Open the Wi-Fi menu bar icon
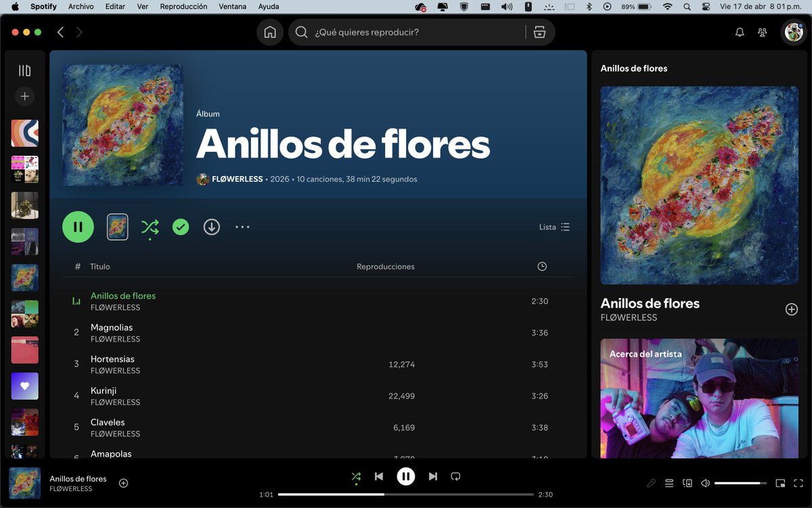 point(668,7)
